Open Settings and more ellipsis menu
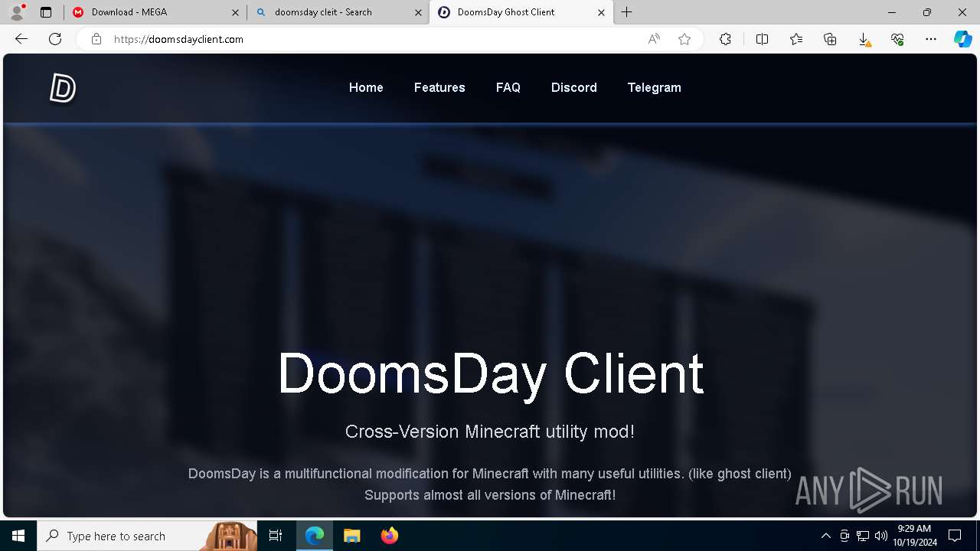 coord(931,39)
